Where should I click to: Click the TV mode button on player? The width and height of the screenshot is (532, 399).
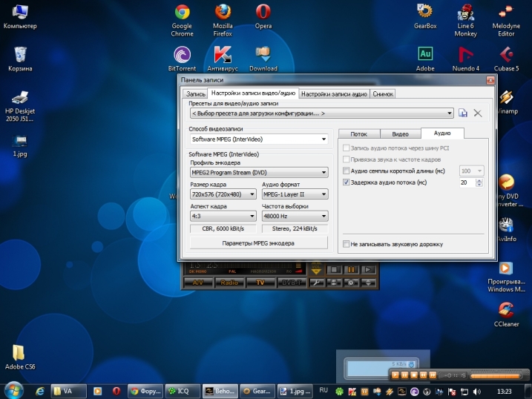[260, 283]
